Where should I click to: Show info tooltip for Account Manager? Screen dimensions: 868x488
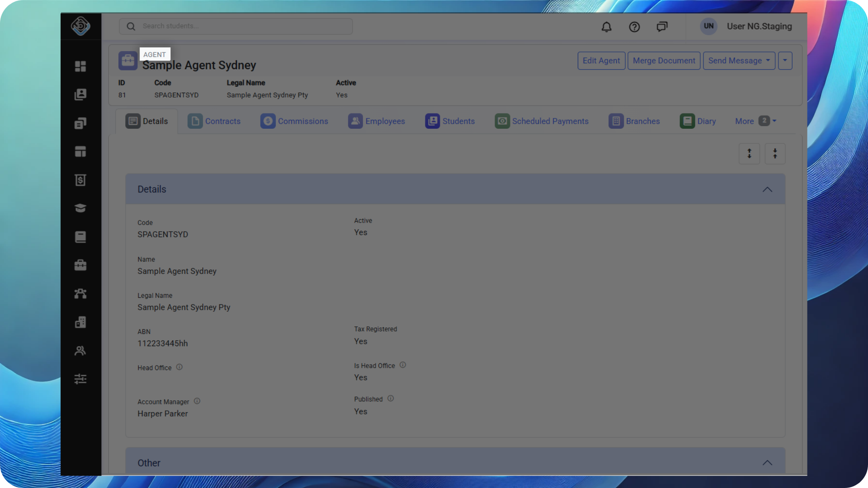click(197, 401)
